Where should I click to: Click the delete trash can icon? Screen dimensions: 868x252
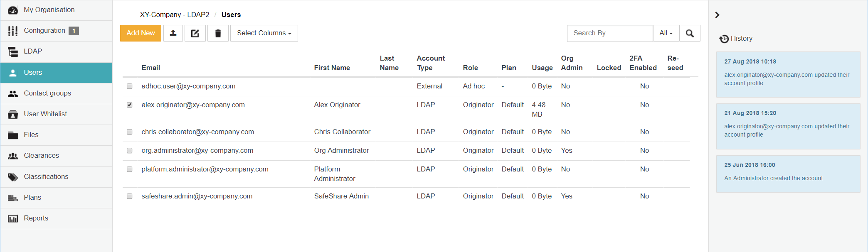(218, 33)
